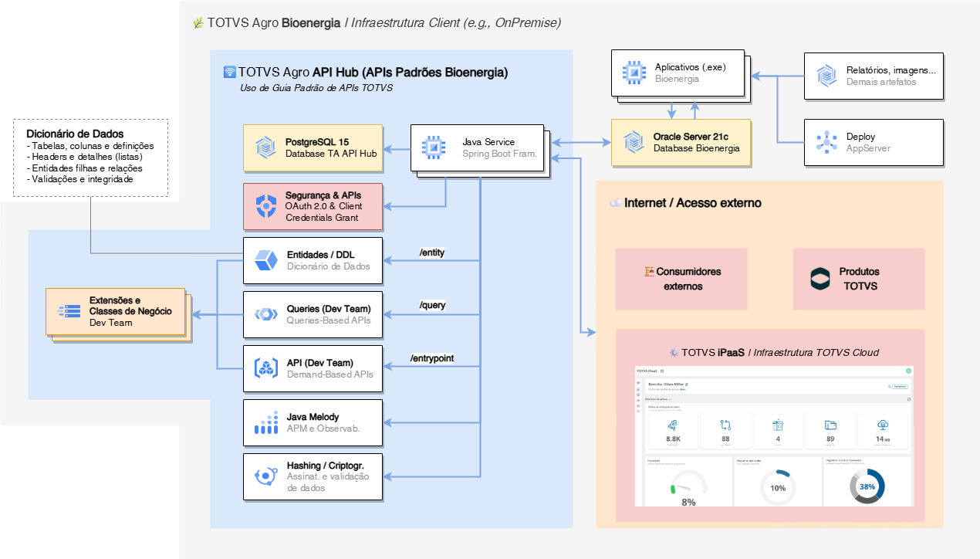This screenshot has width=980, height=559.
Task: Click the /entrypoint route label
Action: 432,359
